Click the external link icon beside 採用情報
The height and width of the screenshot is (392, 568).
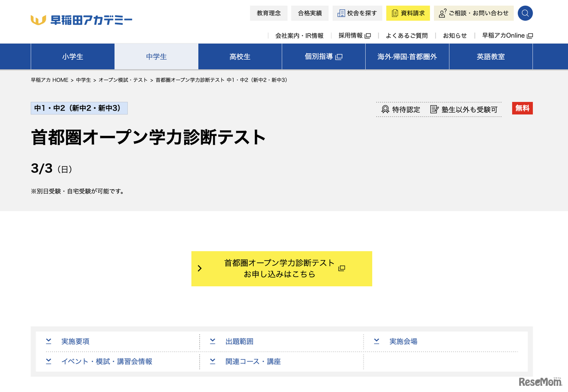(367, 36)
